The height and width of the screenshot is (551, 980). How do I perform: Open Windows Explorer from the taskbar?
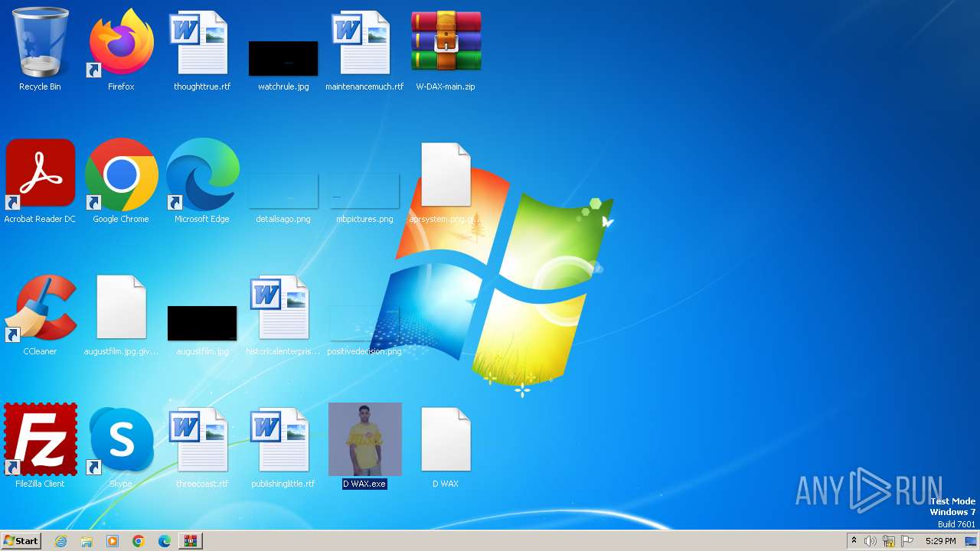pyautogui.click(x=87, y=541)
